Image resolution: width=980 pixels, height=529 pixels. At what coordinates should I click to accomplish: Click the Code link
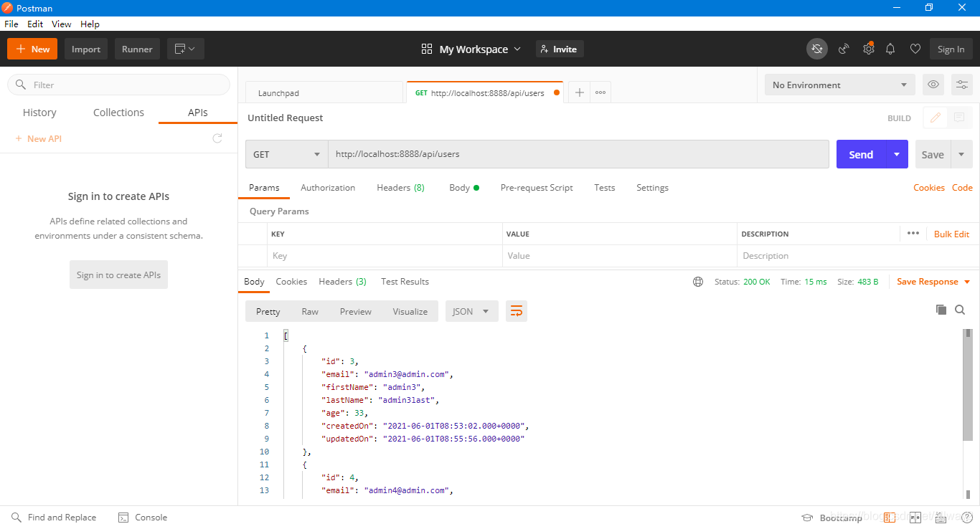(962, 188)
